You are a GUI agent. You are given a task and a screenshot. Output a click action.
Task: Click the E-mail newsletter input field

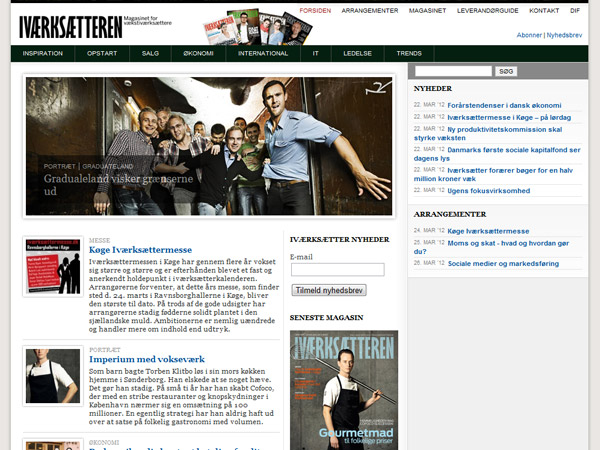click(x=338, y=269)
